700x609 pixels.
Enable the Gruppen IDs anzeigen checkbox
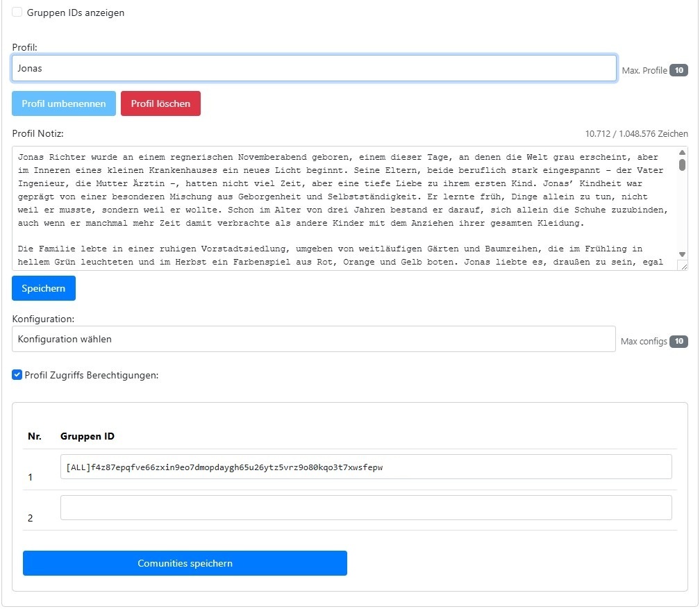pos(17,12)
